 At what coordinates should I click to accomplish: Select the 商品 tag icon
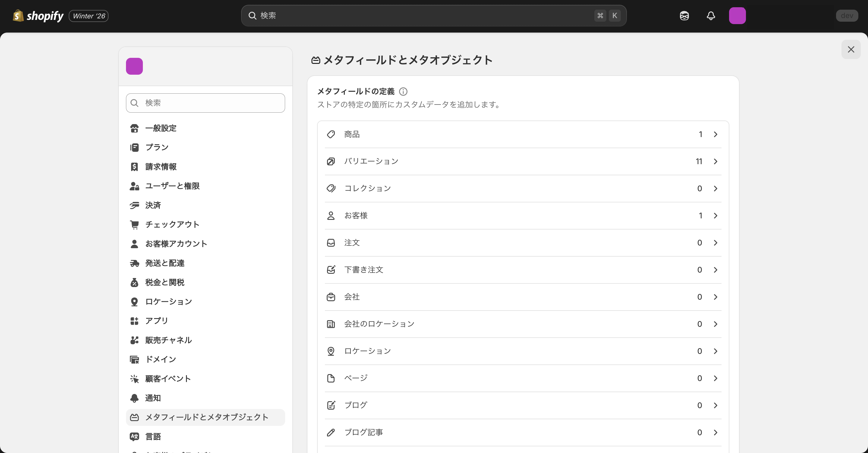coord(331,134)
